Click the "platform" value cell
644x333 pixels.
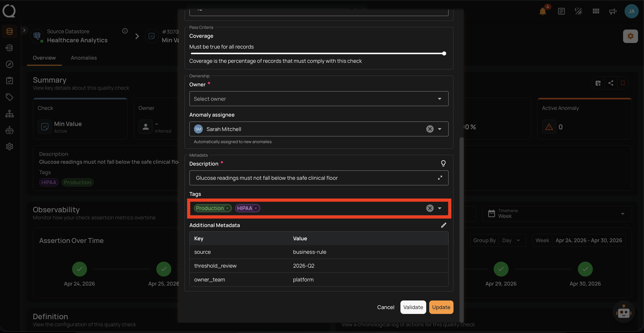pyautogui.click(x=303, y=279)
